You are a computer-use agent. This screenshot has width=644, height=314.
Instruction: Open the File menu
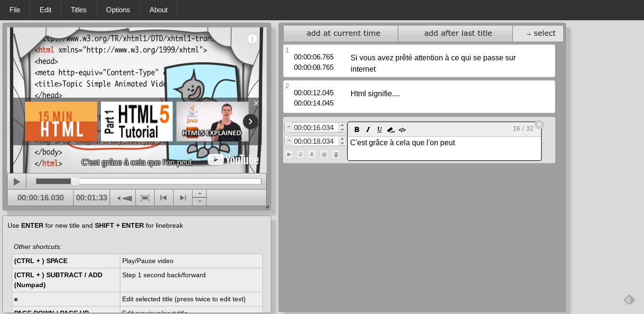coord(15,10)
